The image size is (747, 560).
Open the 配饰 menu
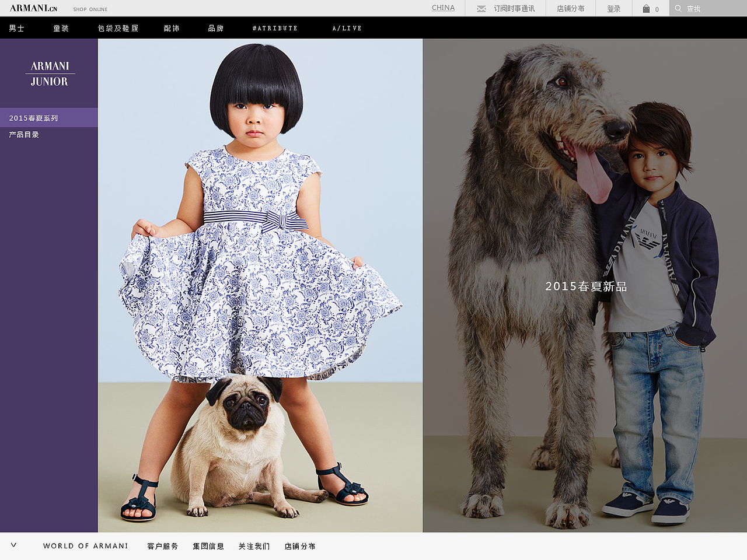[172, 28]
